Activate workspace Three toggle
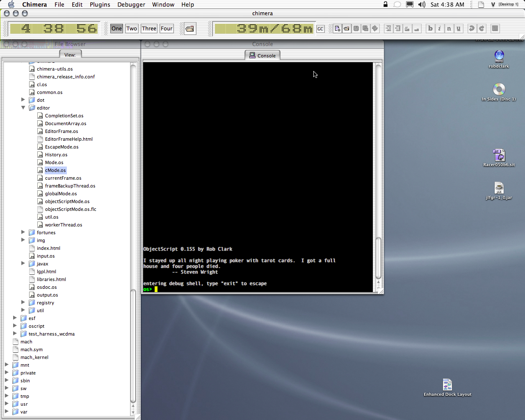 pyautogui.click(x=149, y=29)
